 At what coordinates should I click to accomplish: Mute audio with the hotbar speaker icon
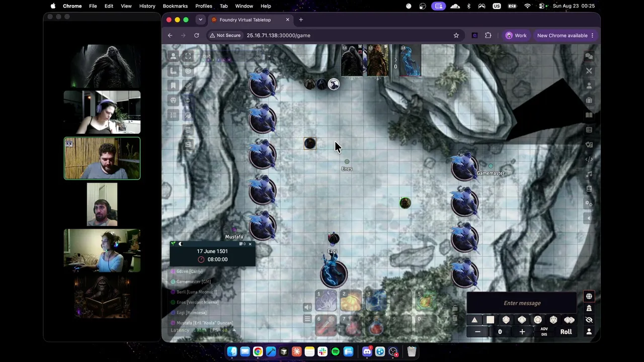308,307
